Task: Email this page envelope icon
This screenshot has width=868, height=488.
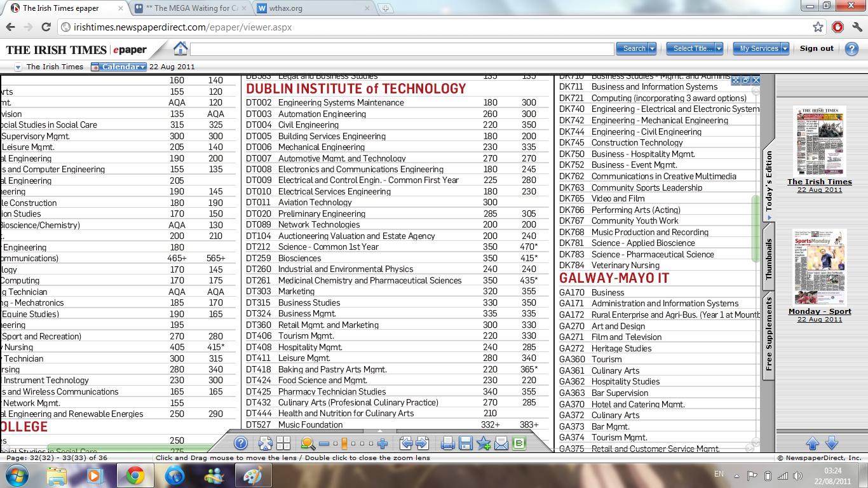Action: pos(501,443)
